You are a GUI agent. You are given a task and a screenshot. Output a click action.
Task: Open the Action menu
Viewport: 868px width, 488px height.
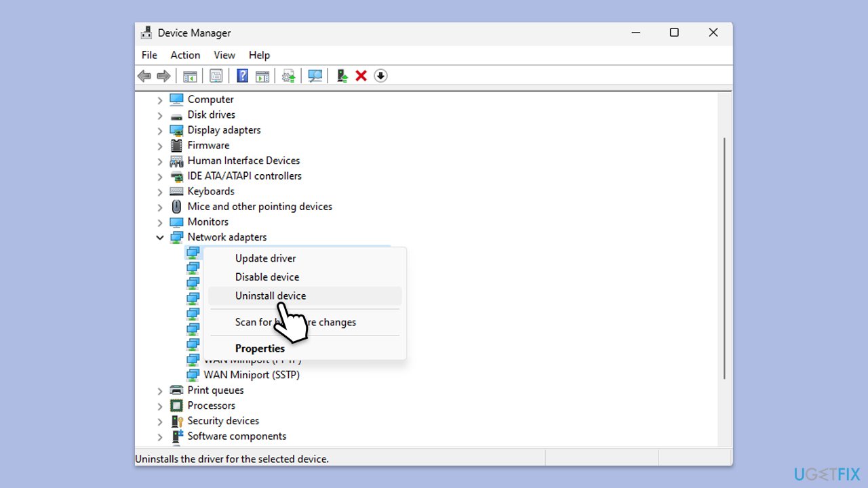tap(185, 55)
